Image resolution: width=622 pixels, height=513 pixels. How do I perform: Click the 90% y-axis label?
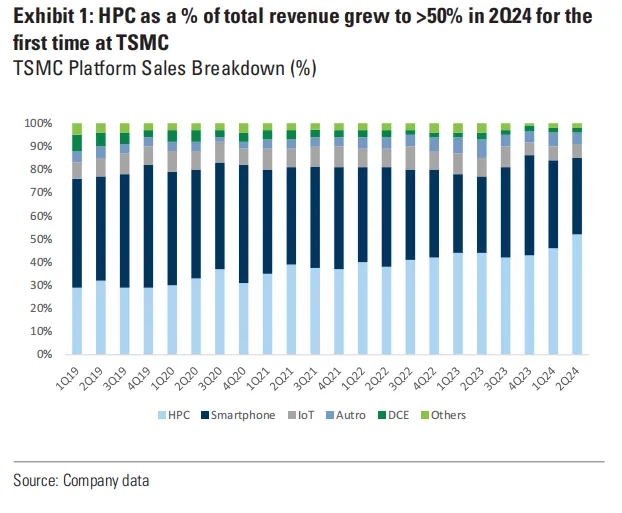click(x=41, y=146)
